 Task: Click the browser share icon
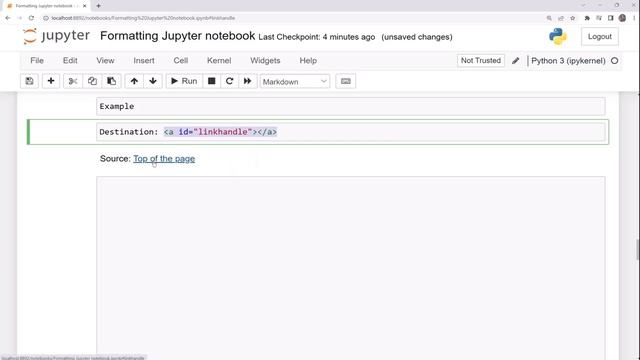561,18
